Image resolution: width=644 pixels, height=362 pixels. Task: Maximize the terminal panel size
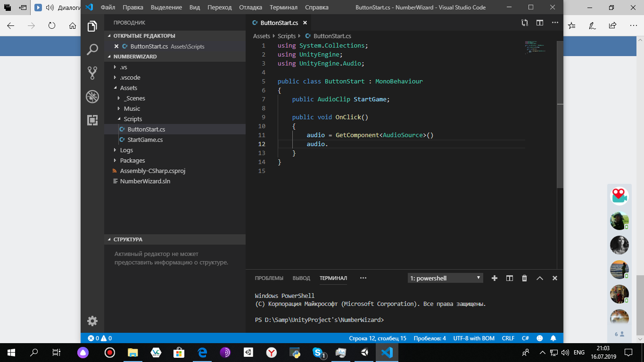pyautogui.click(x=540, y=278)
